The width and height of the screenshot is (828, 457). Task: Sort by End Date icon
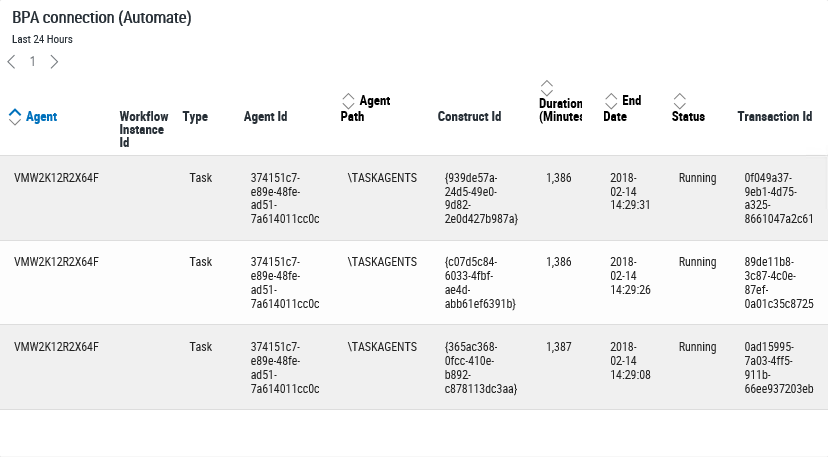pyautogui.click(x=611, y=101)
